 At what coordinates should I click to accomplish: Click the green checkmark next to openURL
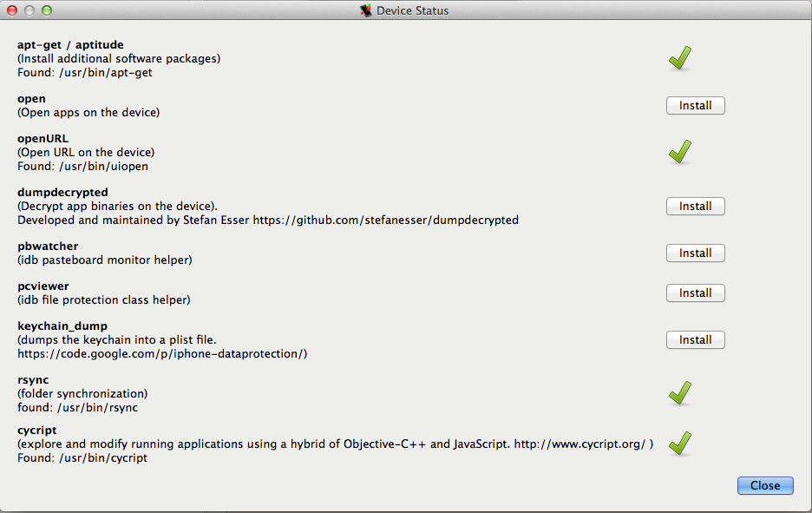[x=680, y=153]
